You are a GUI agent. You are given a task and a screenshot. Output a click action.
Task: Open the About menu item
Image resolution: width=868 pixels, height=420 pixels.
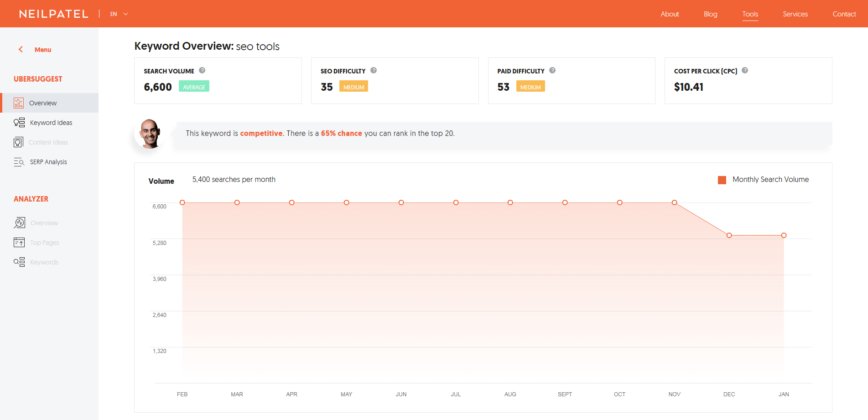coord(670,14)
